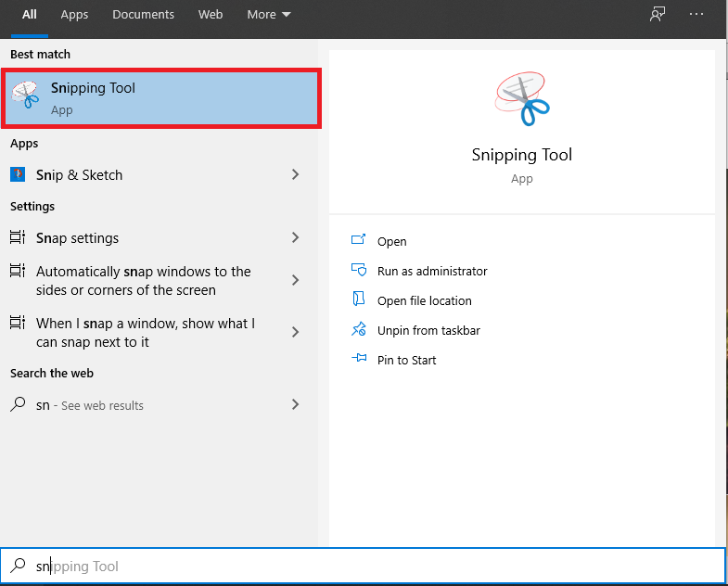This screenshot has width=728, height=586.
Task: Click the Snip & Sketch app icon
Action: pyautogui.click(x=18, y=174)
